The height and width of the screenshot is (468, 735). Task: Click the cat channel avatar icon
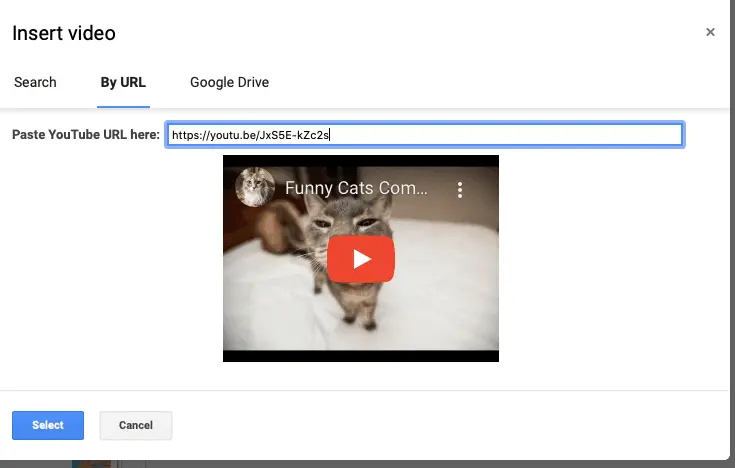tap(255, 187)
